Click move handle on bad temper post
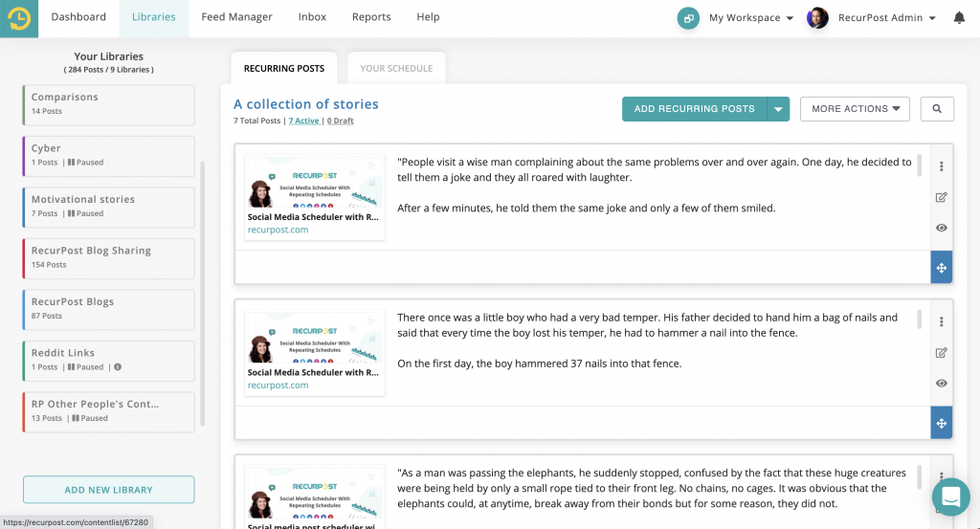This screenshot has height=529, width=980. pyautogui.click(x=942, y=423)
